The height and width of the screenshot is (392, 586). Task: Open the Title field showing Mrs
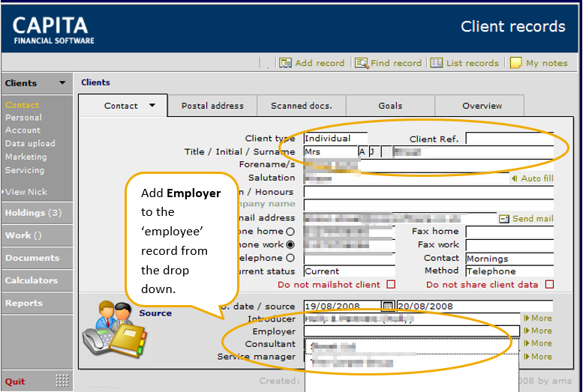[x=331, y=151]
